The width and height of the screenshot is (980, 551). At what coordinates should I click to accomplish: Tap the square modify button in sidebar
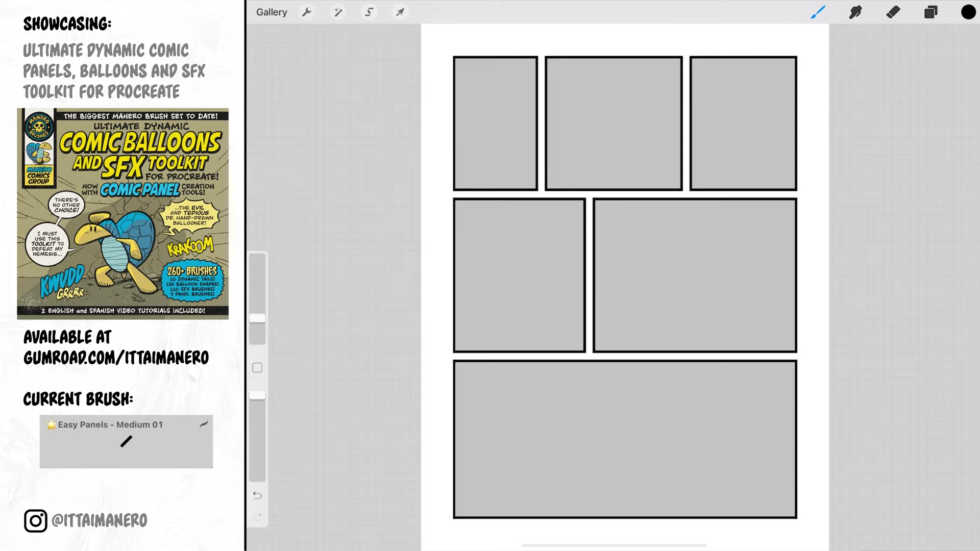tap(257, 368)
